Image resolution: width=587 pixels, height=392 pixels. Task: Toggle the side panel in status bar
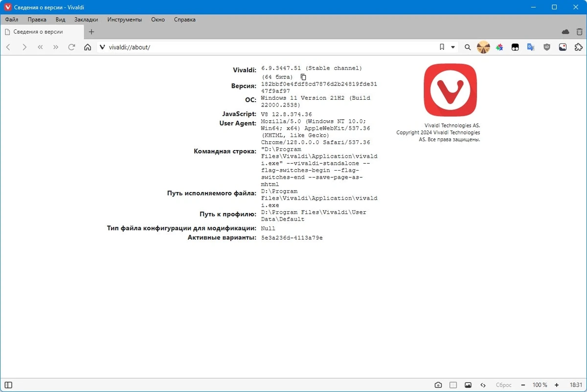tap(8, 385)
